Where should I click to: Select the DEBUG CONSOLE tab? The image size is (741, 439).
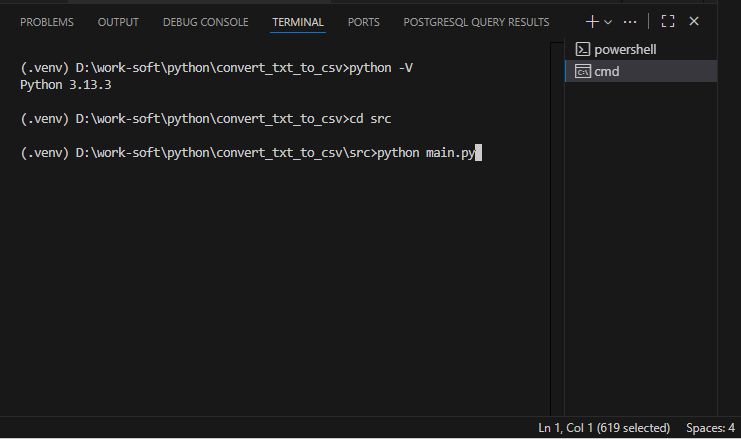click(206, 22)
